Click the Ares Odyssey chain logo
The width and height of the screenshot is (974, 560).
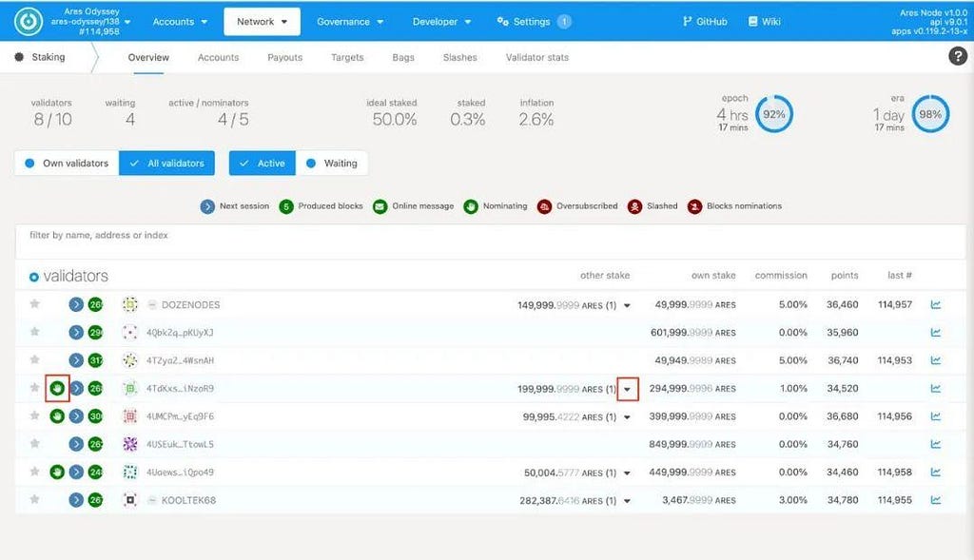28,22
